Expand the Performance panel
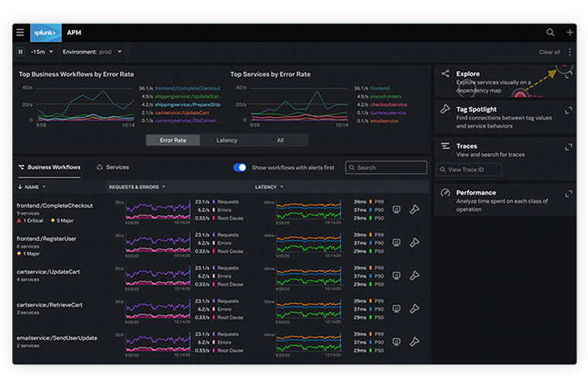Image resolution: width=588 pixels, height=387 pixels. [x=569, y=193]
